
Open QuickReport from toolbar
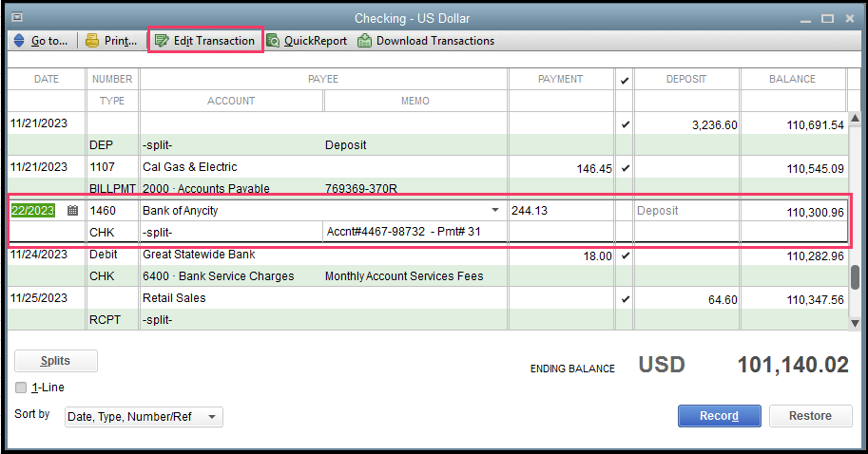tap(307, 41)
